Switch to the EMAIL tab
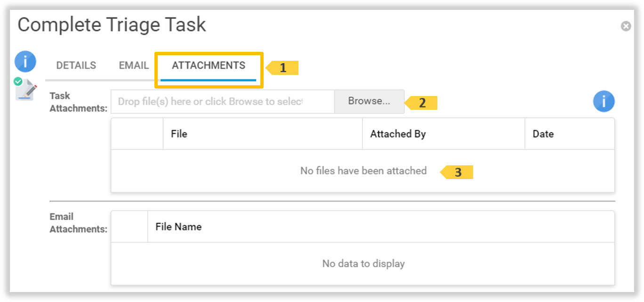Image resolution: width=644 pixels, height=302 pixels. (134, 65)
